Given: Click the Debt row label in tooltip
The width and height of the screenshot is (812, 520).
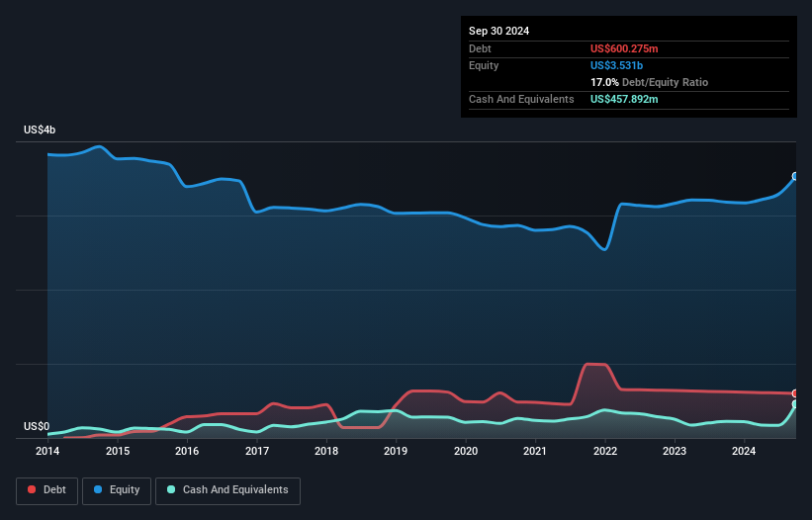Looking at the screenshot, I should 480,48.
